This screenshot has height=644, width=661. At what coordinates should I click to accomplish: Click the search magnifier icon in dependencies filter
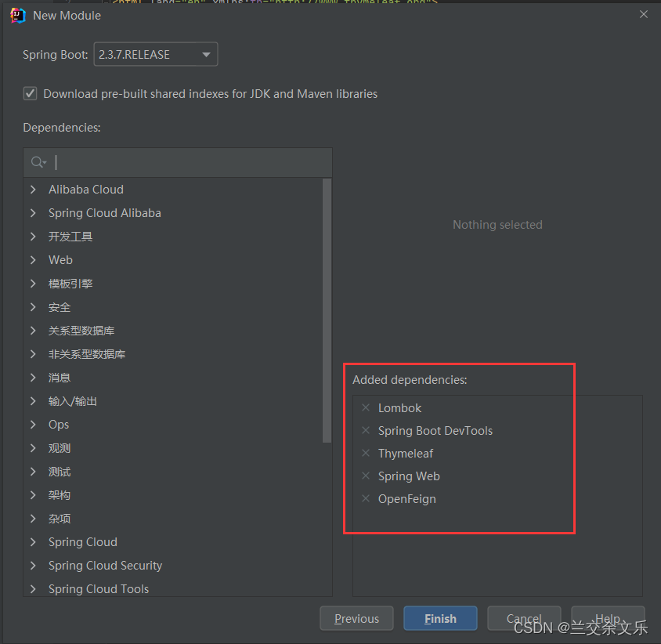coord(38,162)
